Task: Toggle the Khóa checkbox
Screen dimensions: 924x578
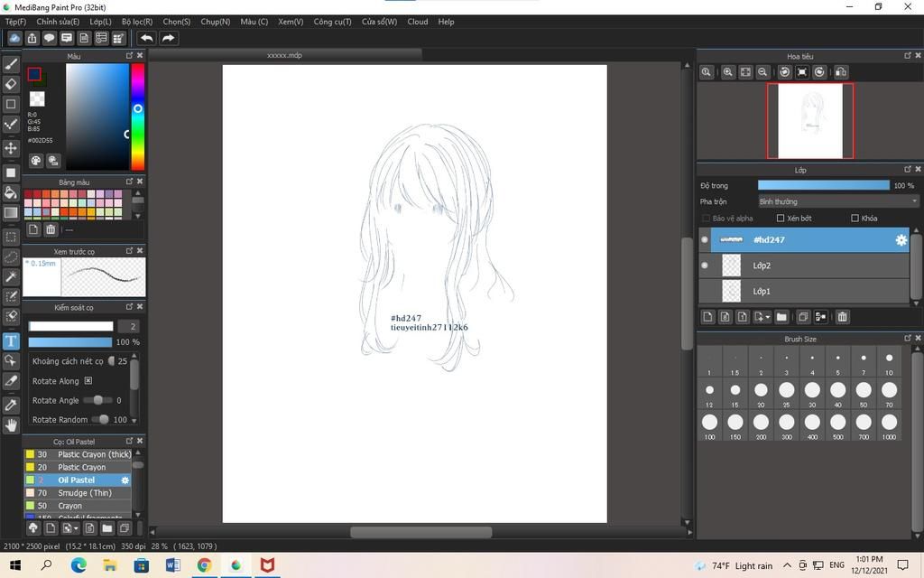Action: 855,219
